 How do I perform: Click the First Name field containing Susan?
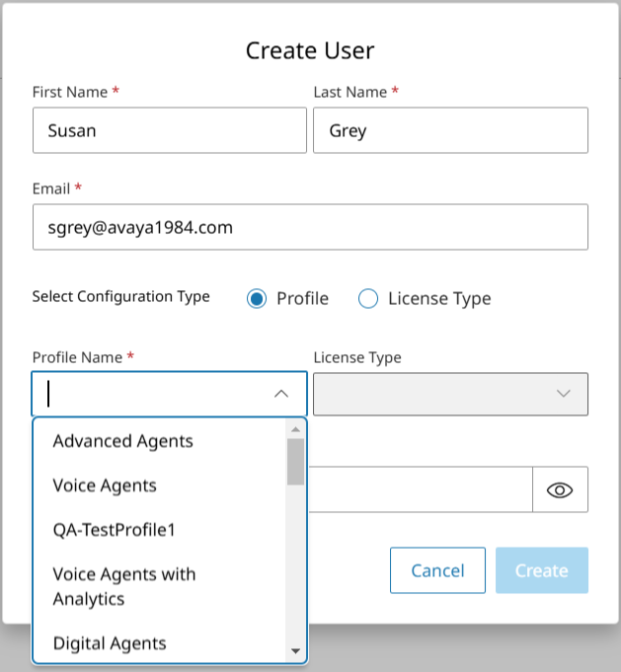[x=170, y=130]
